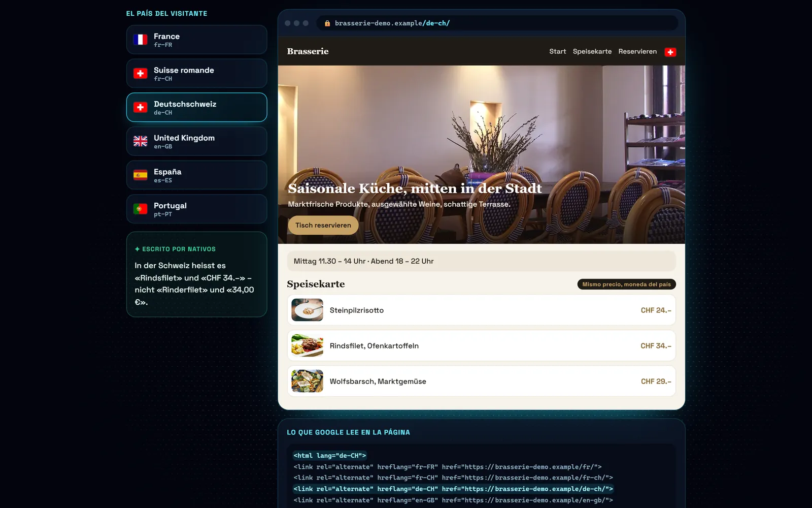Open the Reservieren nav link
The image size is (812, 508).
pos(637,51)
